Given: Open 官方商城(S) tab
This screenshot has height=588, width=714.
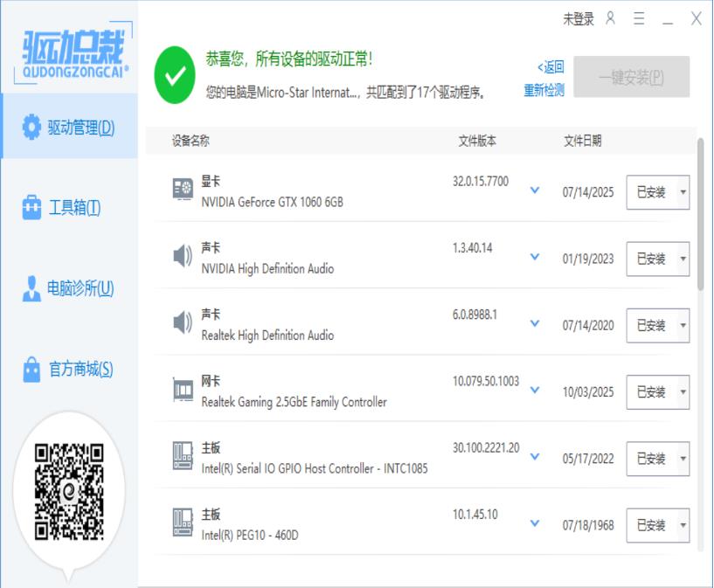Looking at the screenshot, I should coord(70,369).
